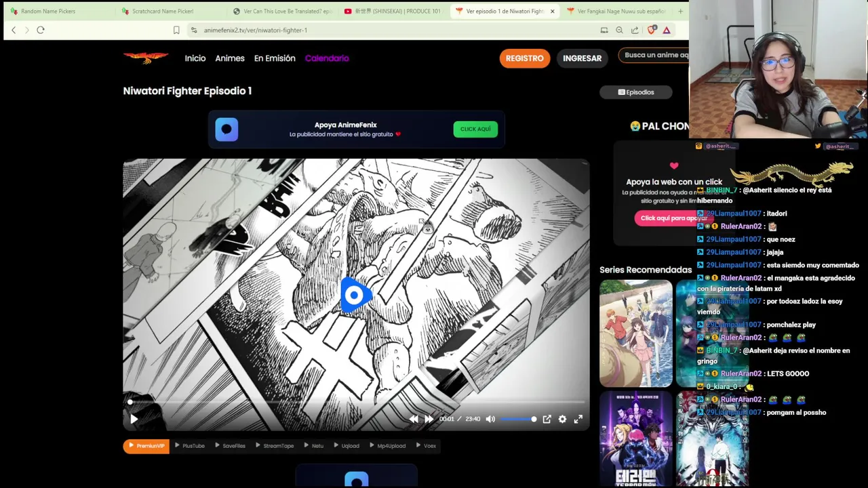
Task: Reload the page with the refresh icon
Action: (x=41, y=30)
